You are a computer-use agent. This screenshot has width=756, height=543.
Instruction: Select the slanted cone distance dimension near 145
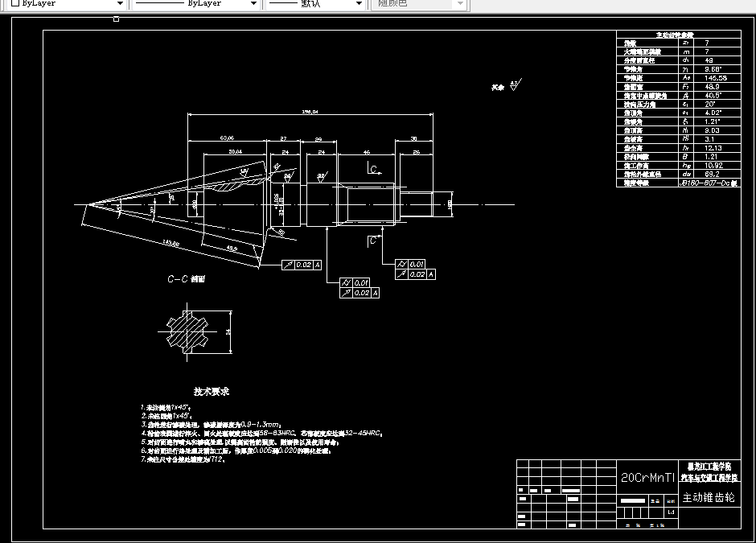pyautogui.click(x=171, y=243)
